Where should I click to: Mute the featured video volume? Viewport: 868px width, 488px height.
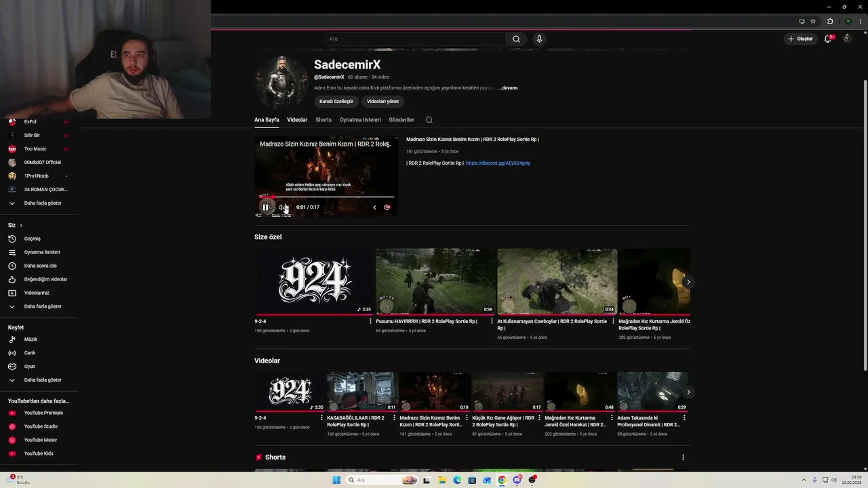click(281, 207)
